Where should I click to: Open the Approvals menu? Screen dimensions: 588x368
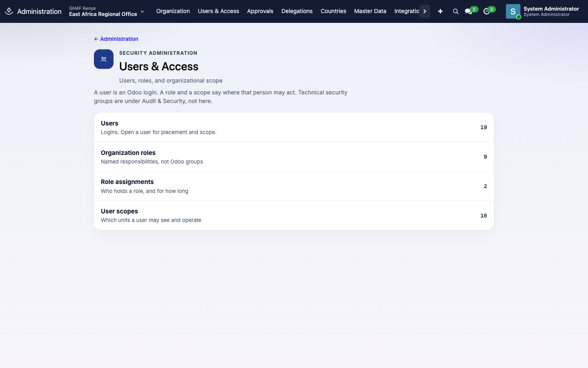click(x=260, y=11)
